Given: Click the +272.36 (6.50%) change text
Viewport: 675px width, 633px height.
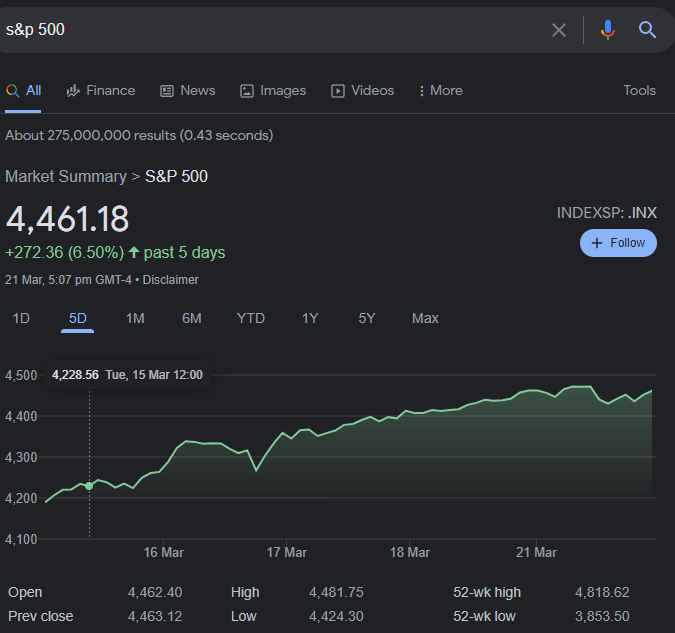Looking at the screenshot, I should 65,252.
